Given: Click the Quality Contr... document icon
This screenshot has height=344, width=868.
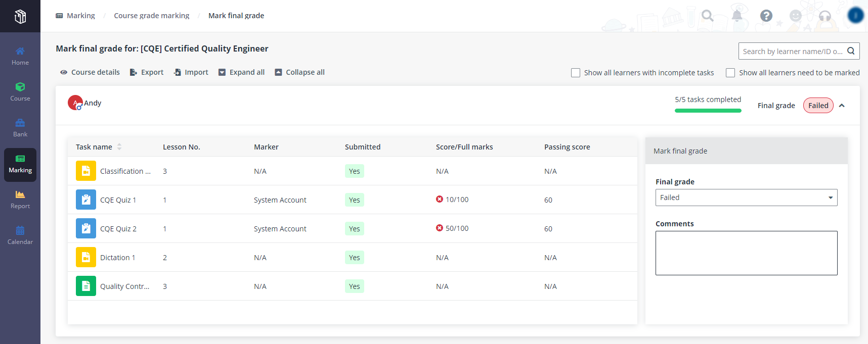Looking at the screenshot, I should pos(86,286).
